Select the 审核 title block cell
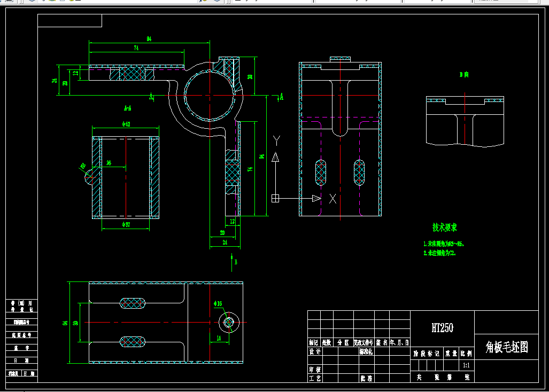The width and height of the screenshot is (549, 392). tap(315, 369)
